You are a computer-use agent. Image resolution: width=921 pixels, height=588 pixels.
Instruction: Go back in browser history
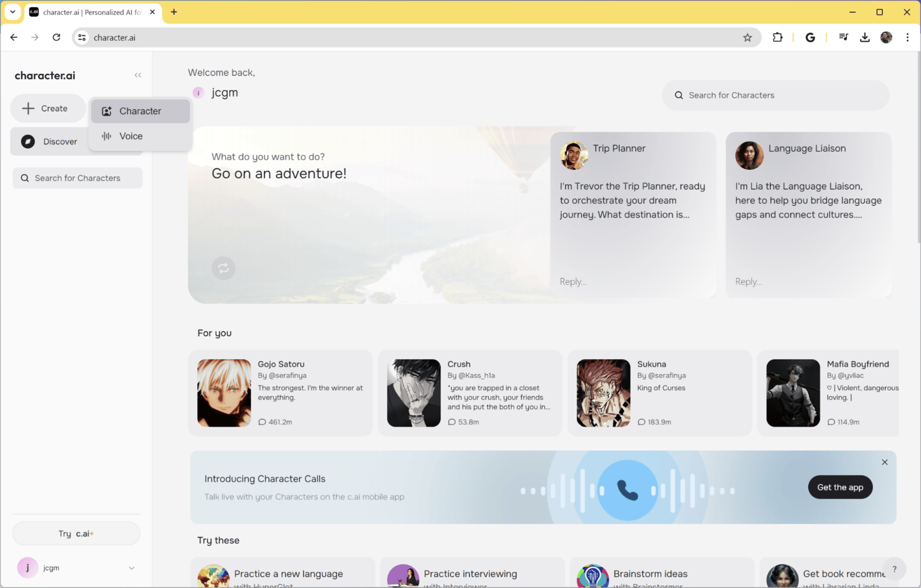14,37
